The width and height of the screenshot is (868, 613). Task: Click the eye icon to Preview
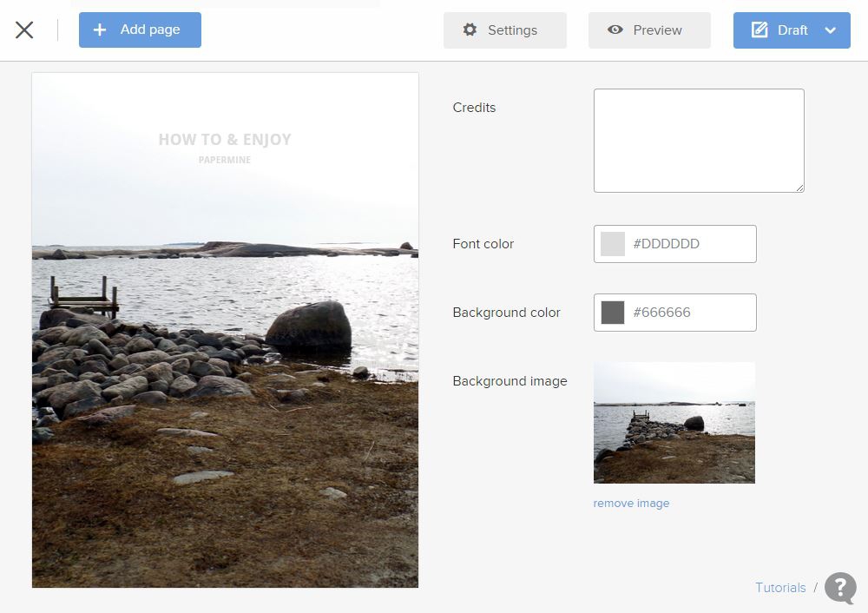[615, 30]
